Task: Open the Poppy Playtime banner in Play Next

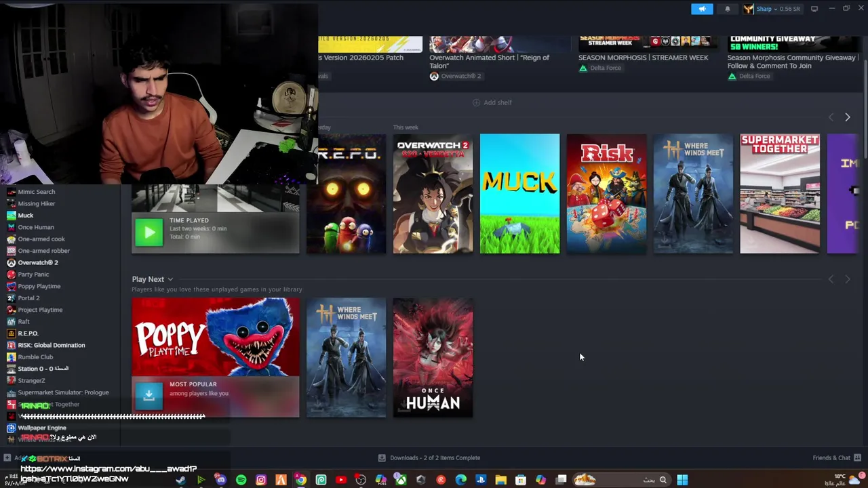Action: tap(216, 337)
